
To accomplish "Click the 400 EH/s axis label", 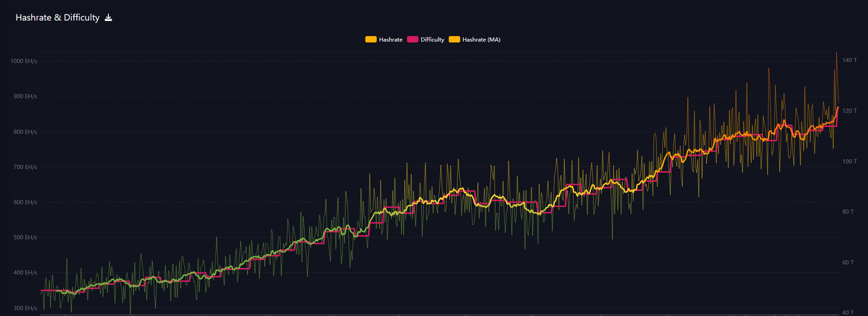I will pos(25,273).
